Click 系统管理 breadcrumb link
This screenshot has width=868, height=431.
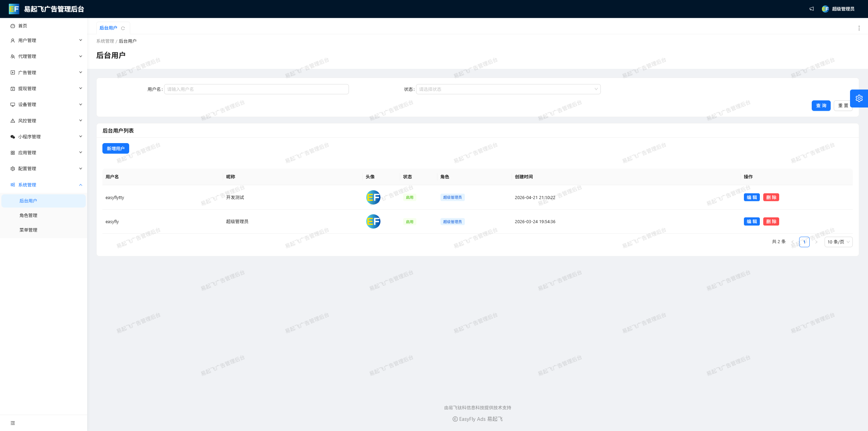pyautogui.click(x=105, y=41)
